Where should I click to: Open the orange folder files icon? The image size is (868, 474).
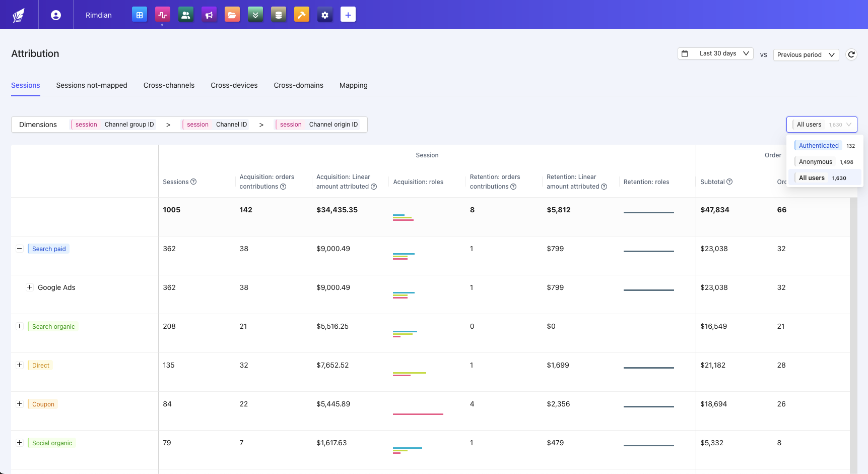tap(232, 15)
